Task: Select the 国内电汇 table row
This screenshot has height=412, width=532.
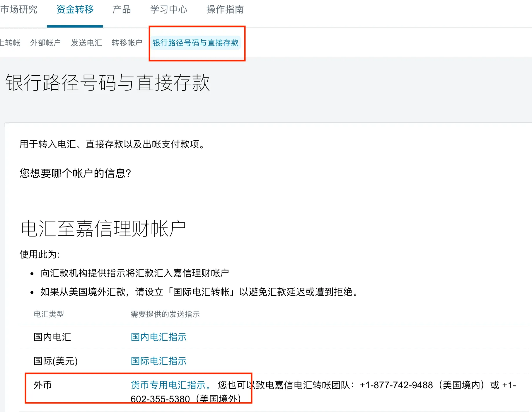Action: click(53, 337)
